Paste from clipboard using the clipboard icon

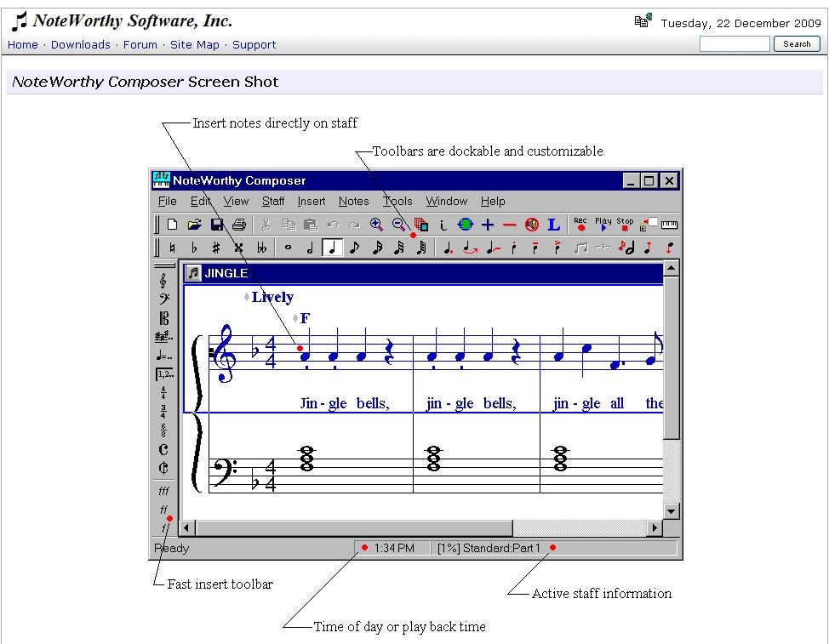point(311,225)
